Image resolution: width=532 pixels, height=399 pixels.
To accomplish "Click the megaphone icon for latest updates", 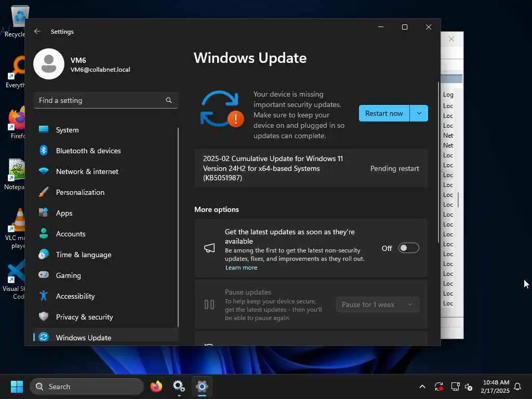I will (x=209, y=248).
